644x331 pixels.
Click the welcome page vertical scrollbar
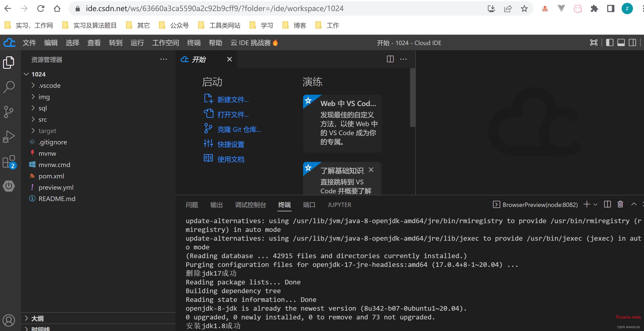(x=412, y=98)
